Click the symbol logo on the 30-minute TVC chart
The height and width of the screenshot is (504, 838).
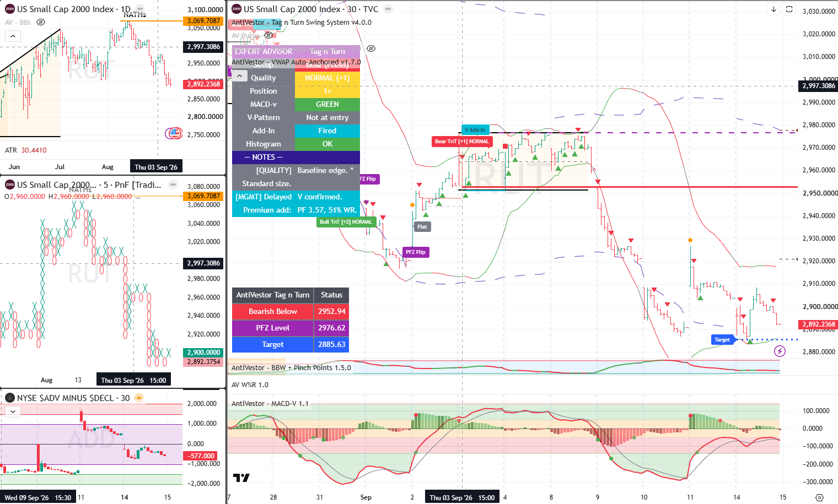pyautogui.click(x=237, y=9)
